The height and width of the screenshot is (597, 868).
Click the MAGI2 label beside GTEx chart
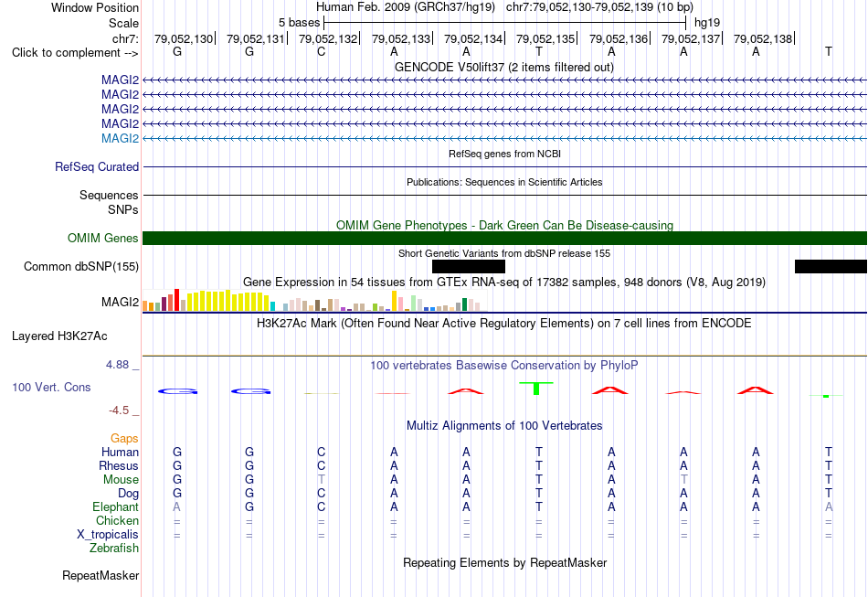[120, 302]
